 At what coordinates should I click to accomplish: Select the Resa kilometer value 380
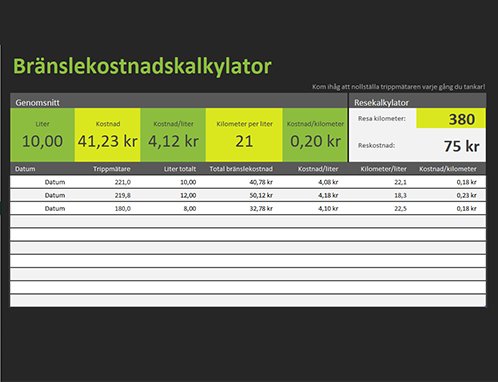pos(462,119)
